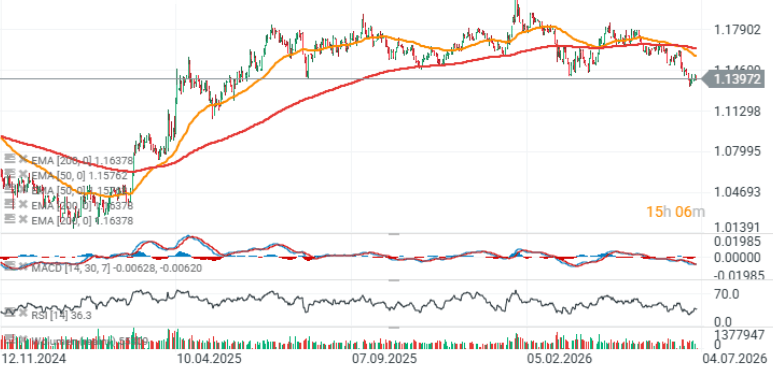Click the 1.04693 price axis label
The width and height of the screenshot is (773, 378).
[738, 192]
